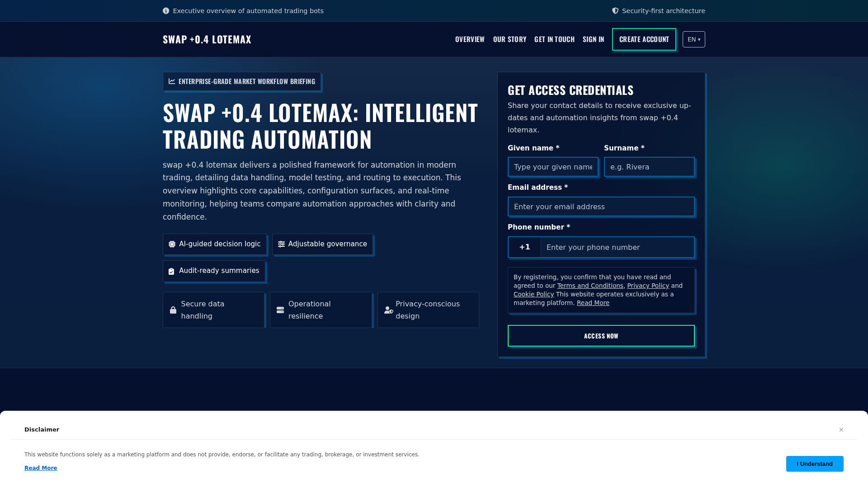Focus the Email address input field

(601, 206)
